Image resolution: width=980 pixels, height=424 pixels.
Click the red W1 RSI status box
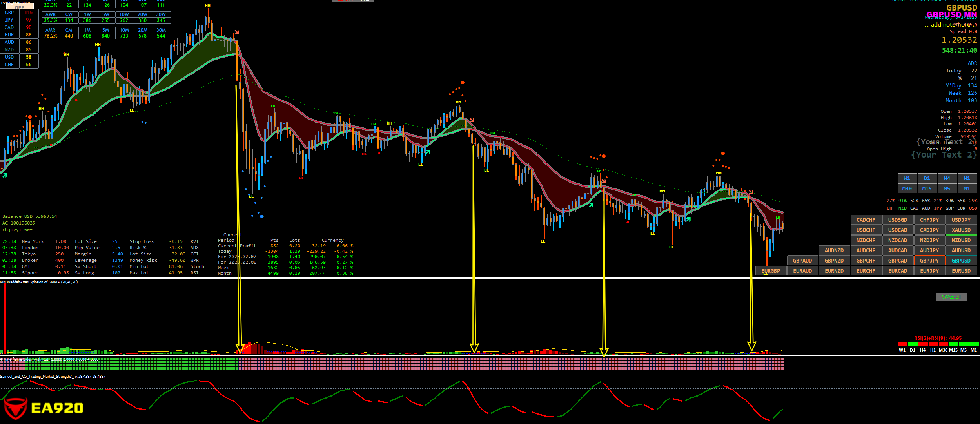(902, 344)
